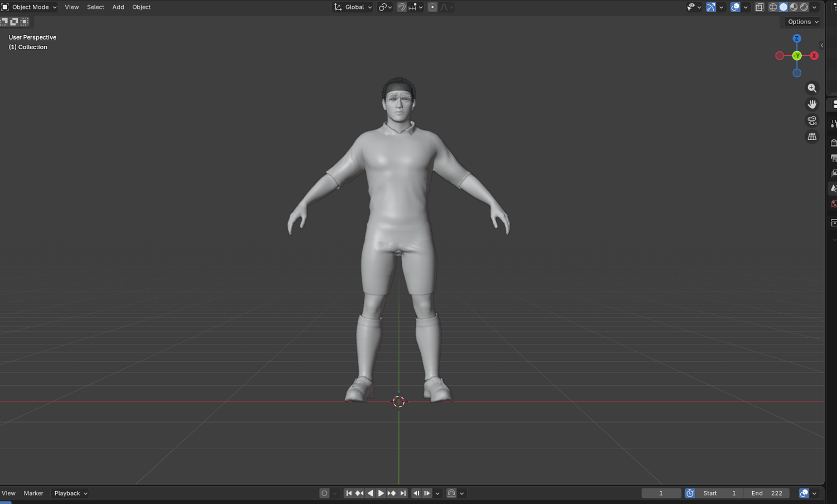Toggle camera view with the camera icon
The width and height of the screenshot is (837, 504).
pos(812,120)
